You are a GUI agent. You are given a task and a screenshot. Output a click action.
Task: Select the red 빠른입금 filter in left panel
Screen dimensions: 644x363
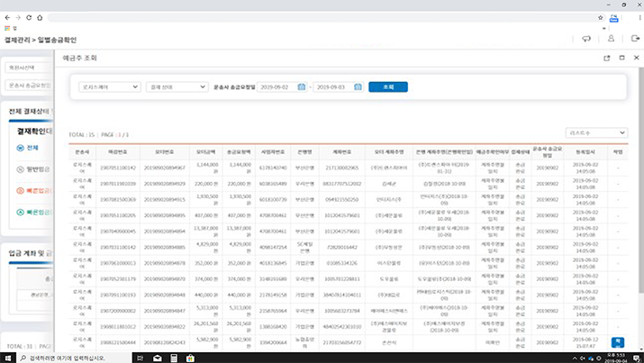[x=33, y=191]
